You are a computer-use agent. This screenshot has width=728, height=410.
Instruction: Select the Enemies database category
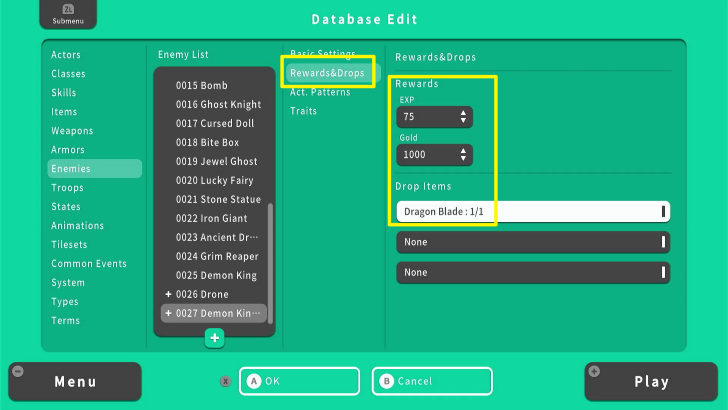point(94,169)
